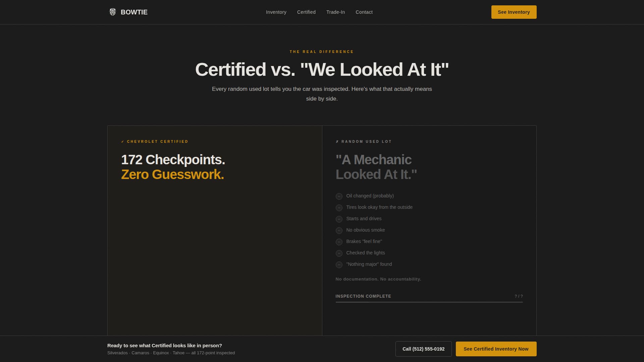644x362 pixels.
Task: Click See Certified Inventory Now button
Action: point(496,349)
